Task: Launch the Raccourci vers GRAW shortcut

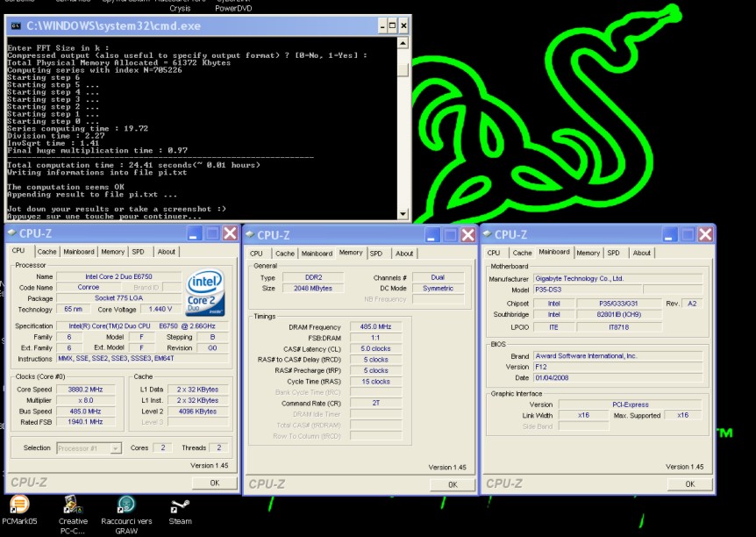Action: [x=126, y=515]
